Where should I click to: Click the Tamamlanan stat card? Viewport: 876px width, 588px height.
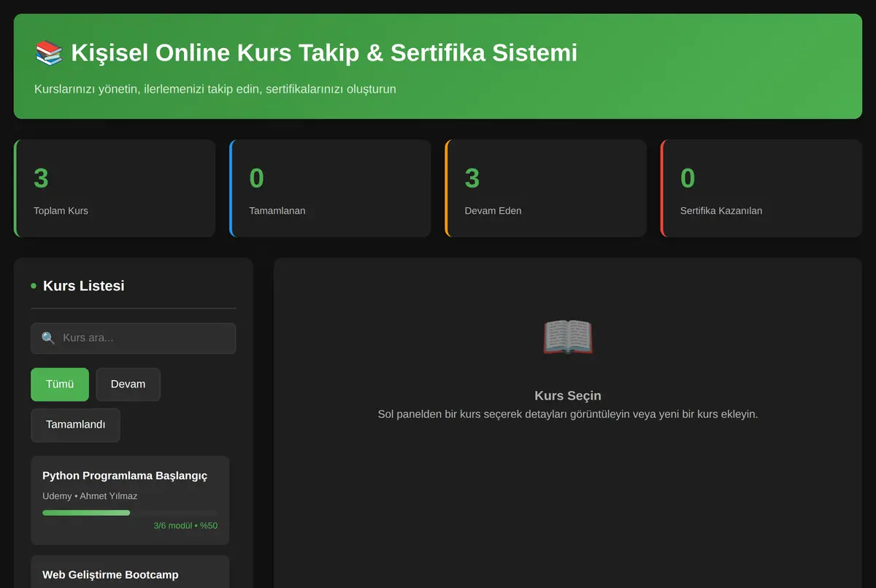tap(330, 188)
